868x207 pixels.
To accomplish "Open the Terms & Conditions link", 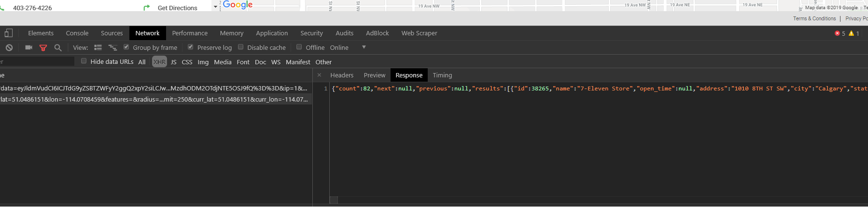I will (814, 18).
